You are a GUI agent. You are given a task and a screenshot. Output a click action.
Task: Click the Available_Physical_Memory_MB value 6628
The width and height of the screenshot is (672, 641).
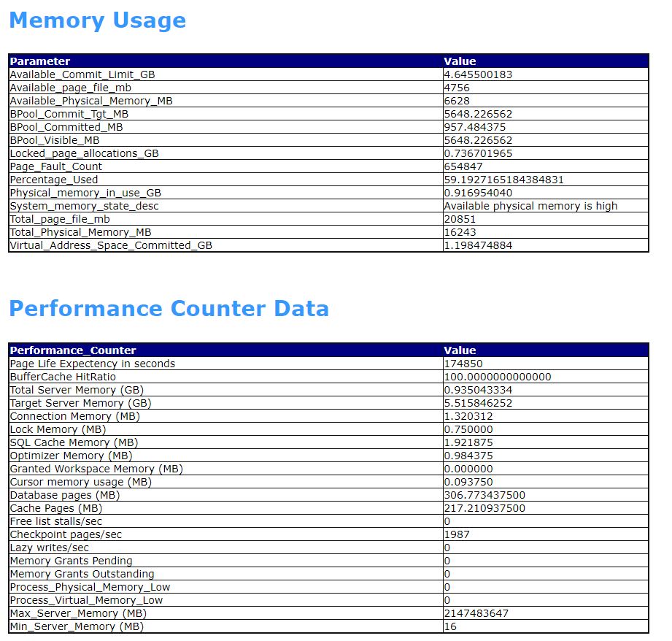(x=457, y=101)
